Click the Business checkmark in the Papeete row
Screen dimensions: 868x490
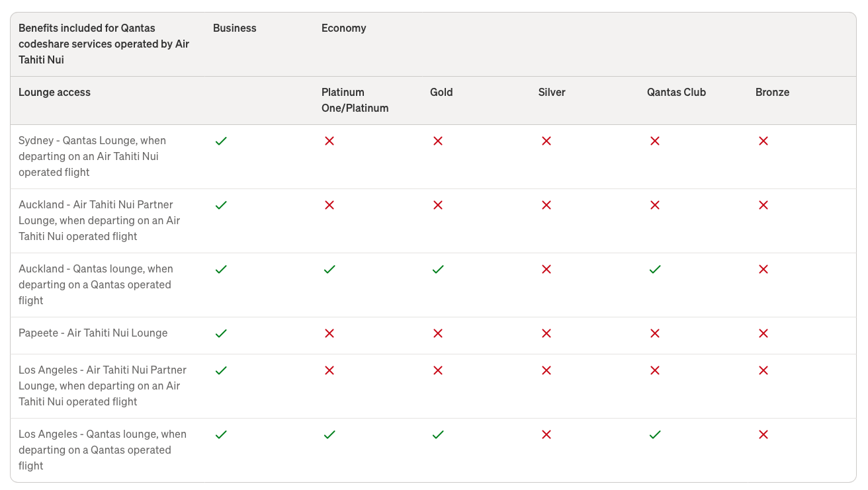coord(221,333)
